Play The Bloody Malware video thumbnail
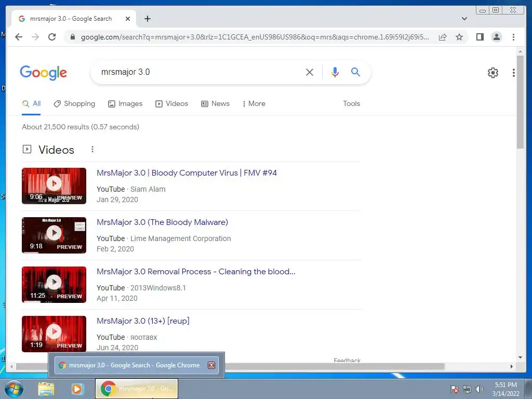The image size is (532, 399). 54,235
